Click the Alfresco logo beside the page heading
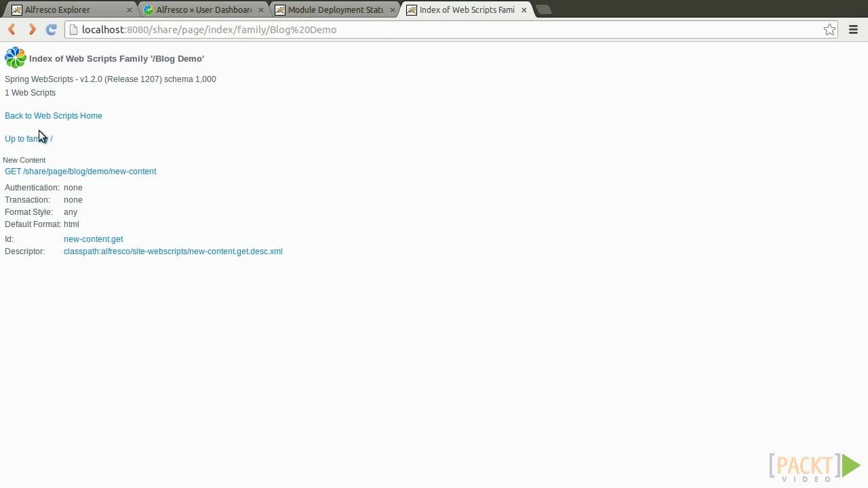This screenshot has width=868, height=488. pyautogui.click(x=15, y=58)
